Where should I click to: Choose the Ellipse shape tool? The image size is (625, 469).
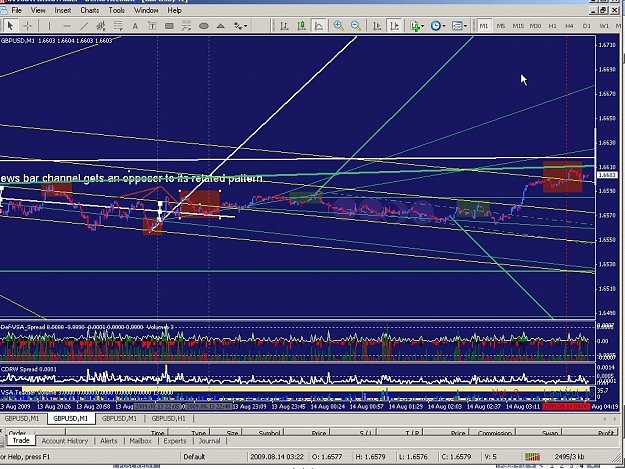point(204,26)
